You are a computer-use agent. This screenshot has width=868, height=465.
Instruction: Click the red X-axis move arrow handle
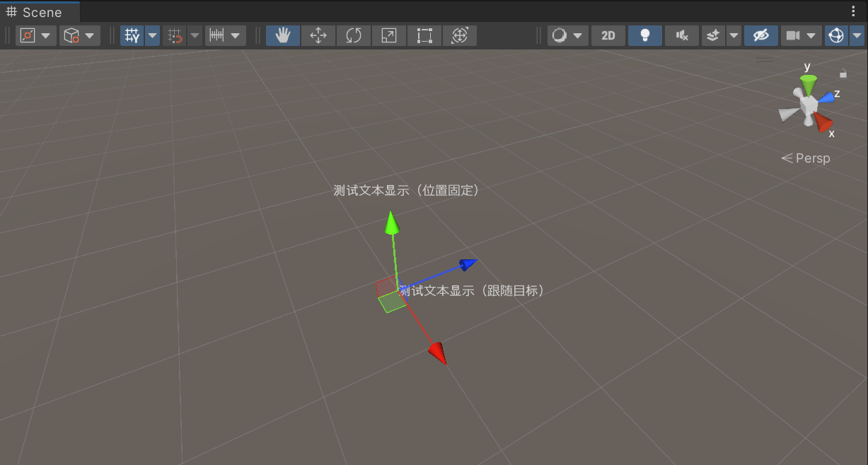[438, 353]
